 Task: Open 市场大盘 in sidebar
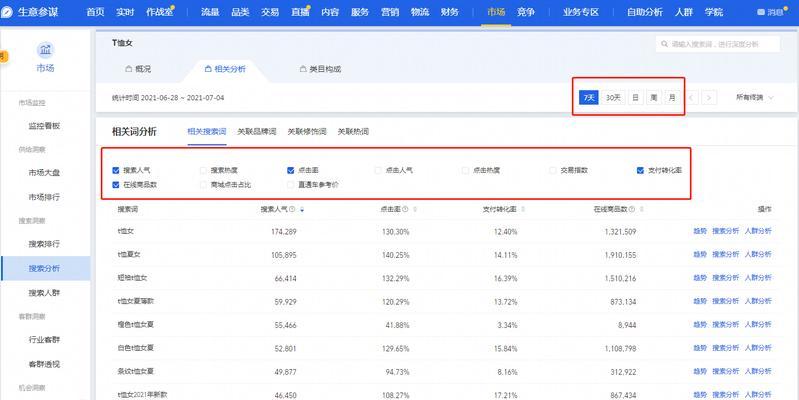pos(44,173)
